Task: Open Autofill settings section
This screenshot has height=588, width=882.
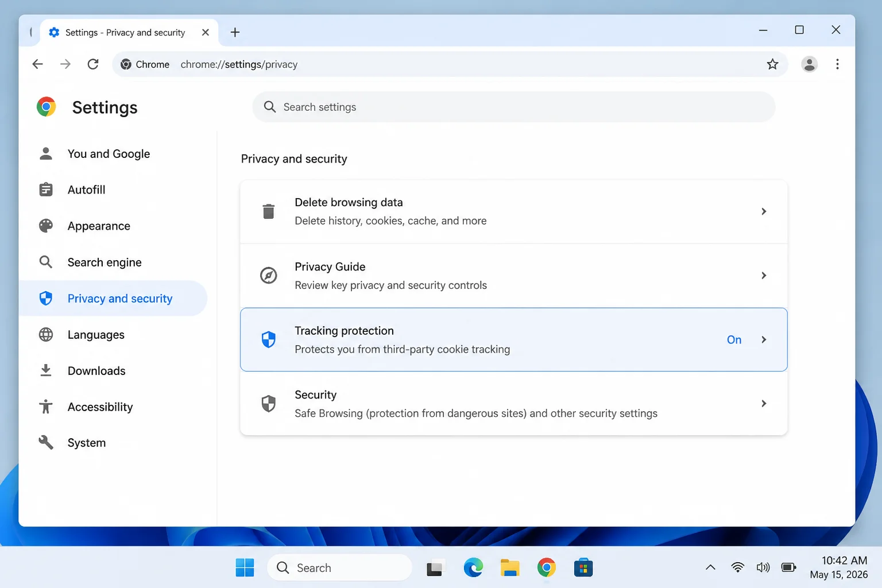Action: tap(113, 189)
